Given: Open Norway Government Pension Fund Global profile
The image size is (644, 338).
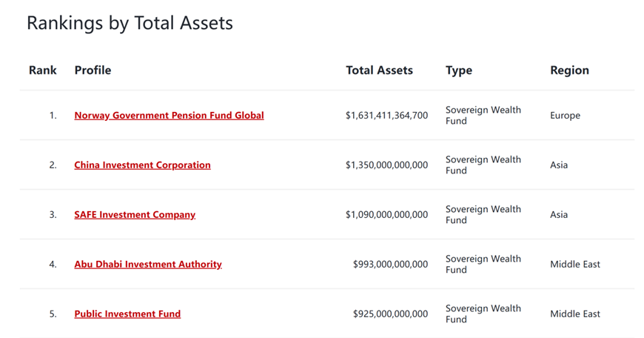Looking at the screenshot, I should click(169, 116).
